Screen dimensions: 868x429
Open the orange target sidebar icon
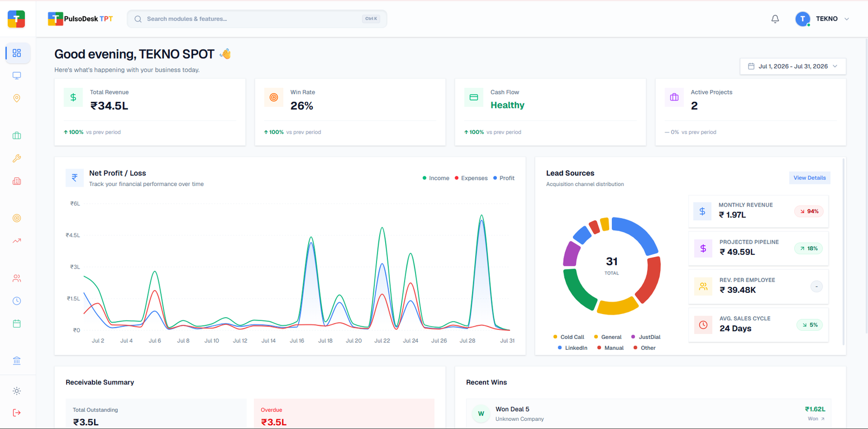(x=17, y=218)
